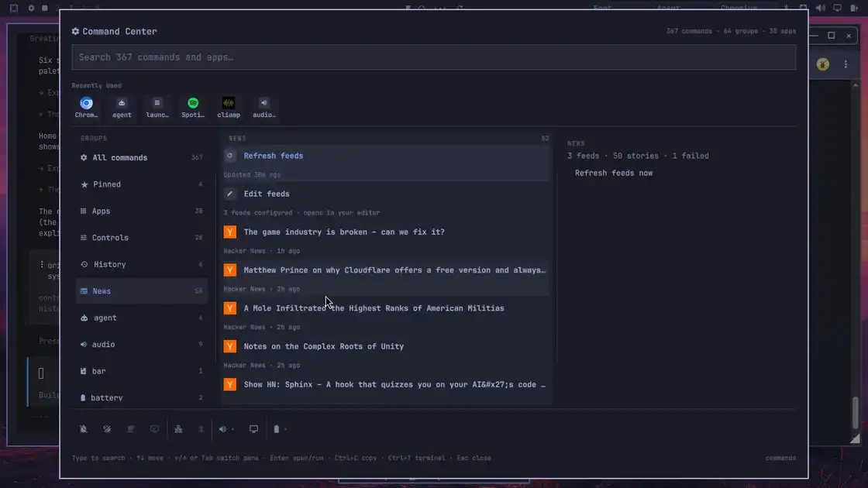Run the Refresh feeds command
The width and height of the screenshot is (868, 488).
click(x=386, y=163)
